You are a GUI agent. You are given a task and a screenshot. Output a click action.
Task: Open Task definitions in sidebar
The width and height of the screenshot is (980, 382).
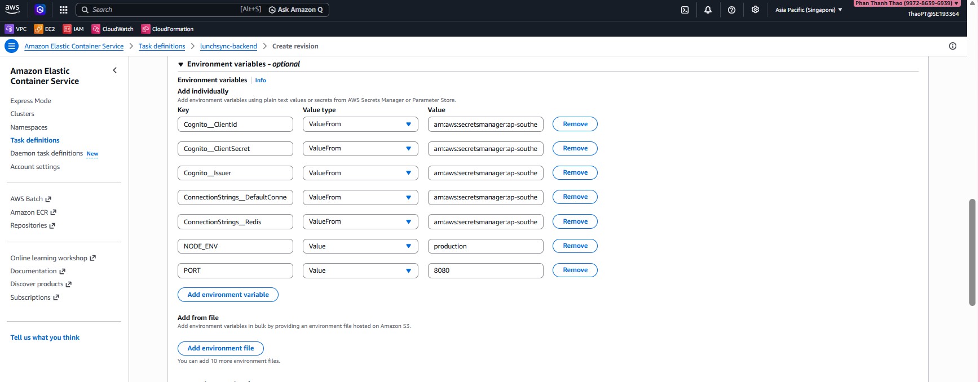coord(35,140)
